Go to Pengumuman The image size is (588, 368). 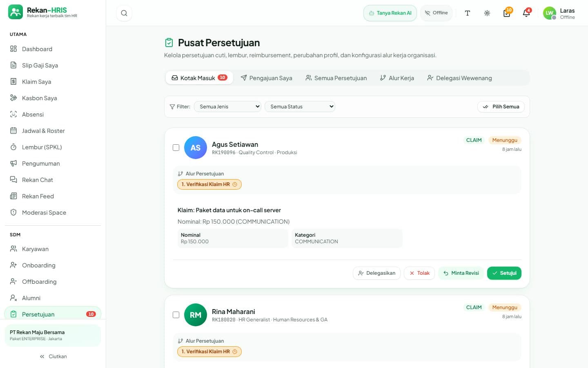pyautogui.click(x=53, y=164)
